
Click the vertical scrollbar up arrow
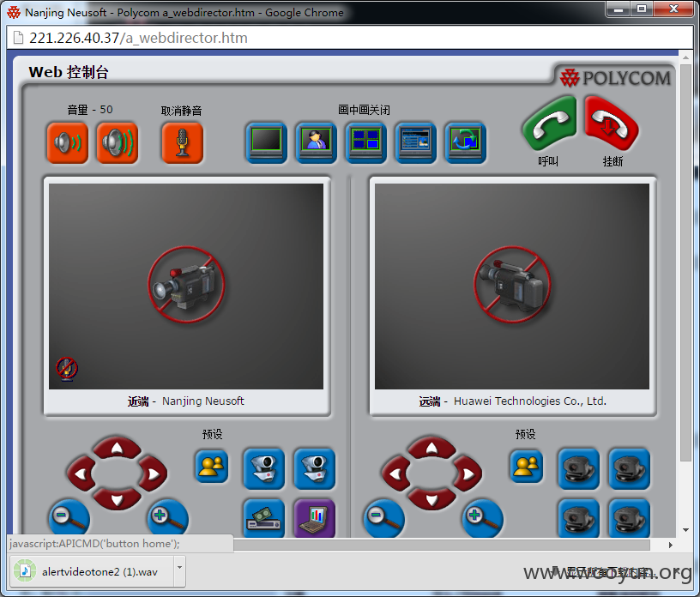[x=685, y=57]
